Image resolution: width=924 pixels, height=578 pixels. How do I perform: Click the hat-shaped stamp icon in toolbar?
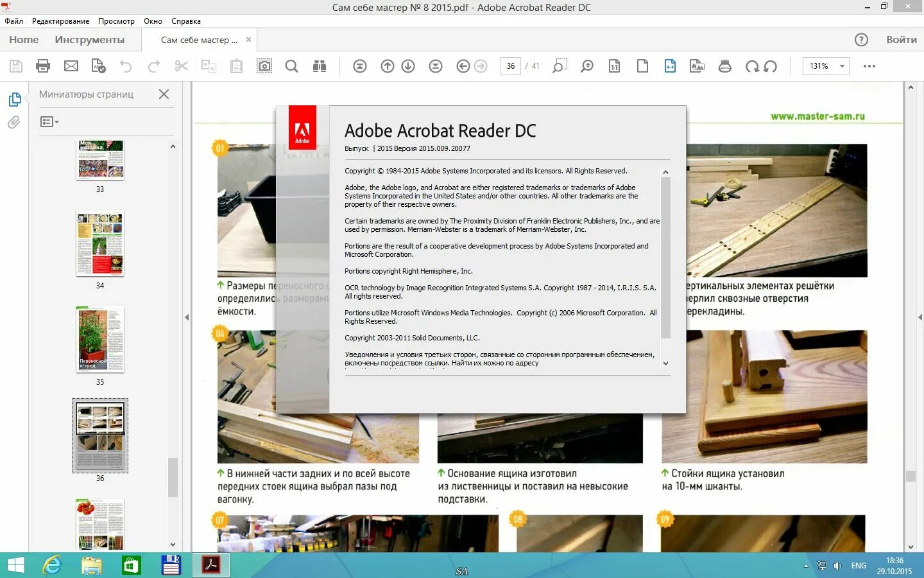(725, 66)
